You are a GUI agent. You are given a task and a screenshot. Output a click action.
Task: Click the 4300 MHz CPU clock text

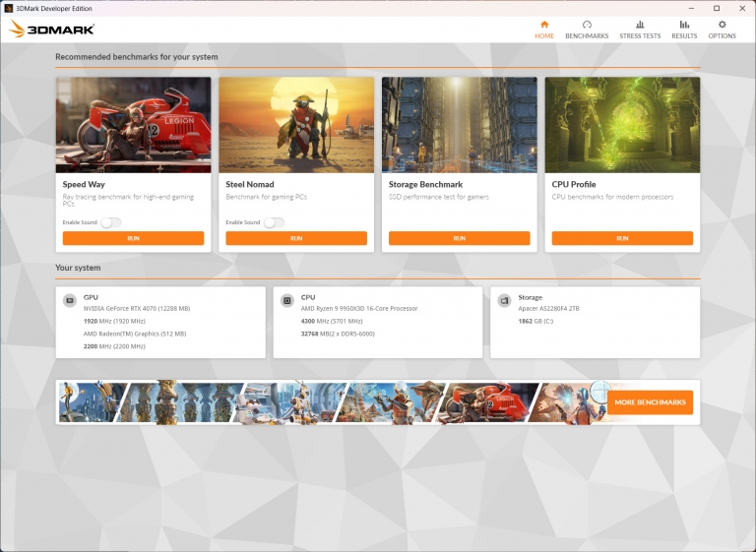pyautogui.click(x=332, y=321)
